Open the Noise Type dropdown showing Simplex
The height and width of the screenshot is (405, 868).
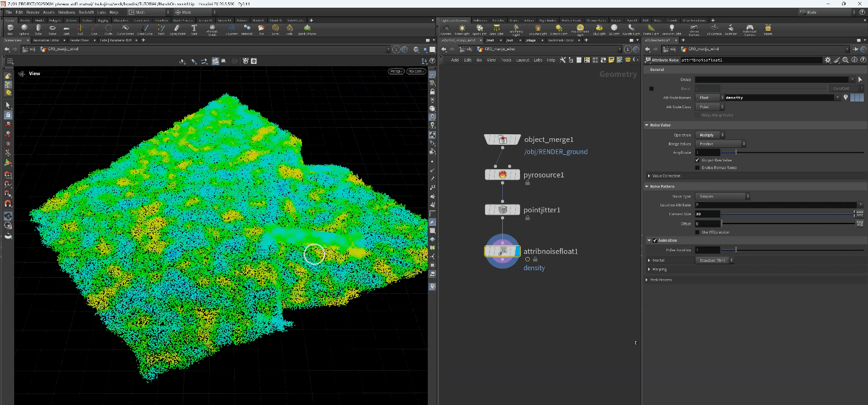pos(723,196)
